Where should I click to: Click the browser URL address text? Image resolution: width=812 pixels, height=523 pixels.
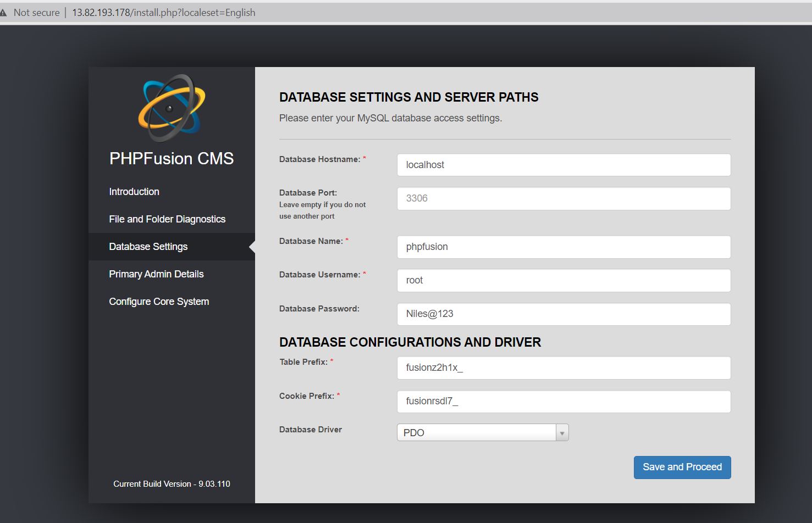point(163,13)
